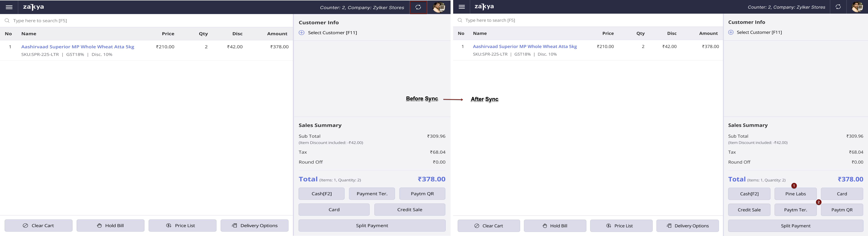Screen dimensions: 868x236
Task: Click SKU:SPR-225-LTR text in After Sync row
Action: [490, 54]
